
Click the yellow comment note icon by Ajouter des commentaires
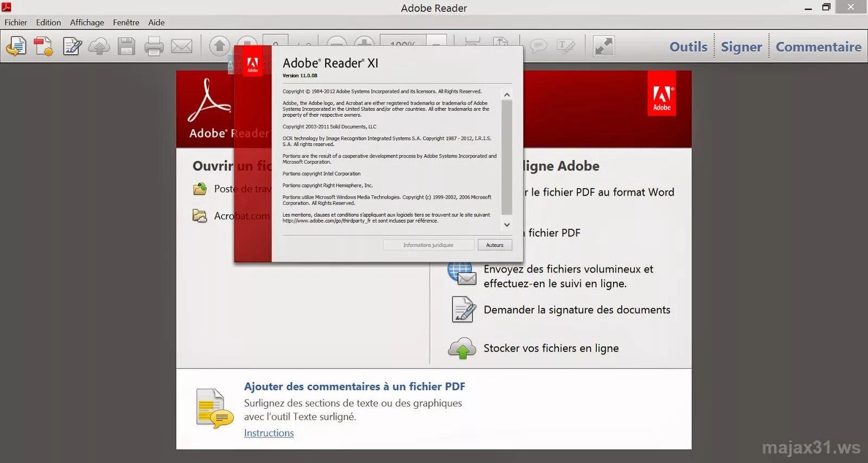(x=215, y=408)
